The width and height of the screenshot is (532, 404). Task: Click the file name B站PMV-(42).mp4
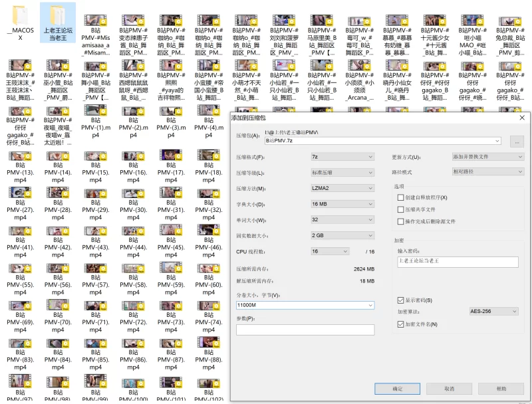(x=58, y=247)
